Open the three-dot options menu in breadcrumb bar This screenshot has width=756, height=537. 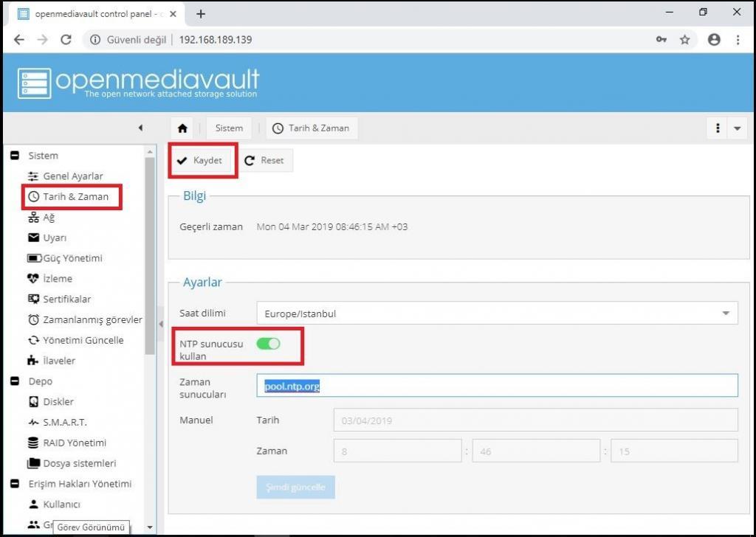pos(718,128)
